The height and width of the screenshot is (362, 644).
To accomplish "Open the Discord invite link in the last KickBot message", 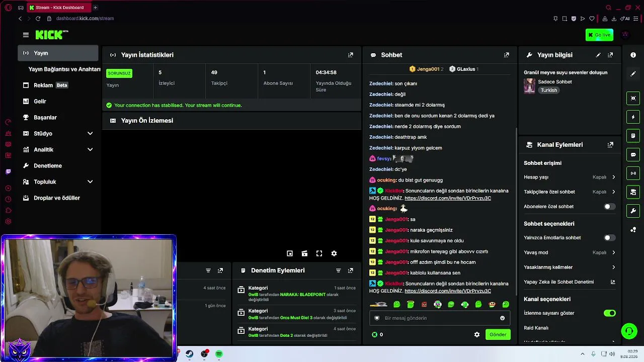I will coord(448,291).
